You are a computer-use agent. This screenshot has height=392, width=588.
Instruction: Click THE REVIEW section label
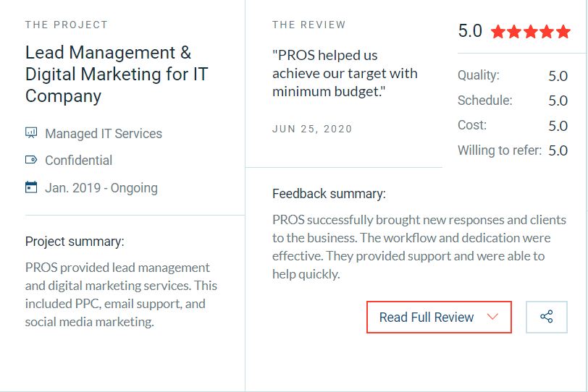tap(309, 25)
